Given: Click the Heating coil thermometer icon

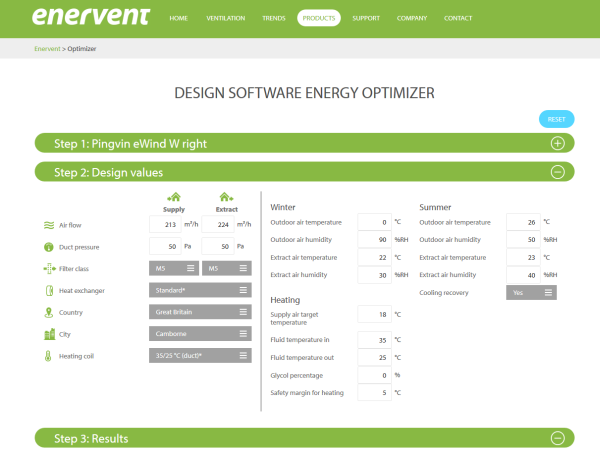Looking at the screenshot, I should tap(48, 356).
